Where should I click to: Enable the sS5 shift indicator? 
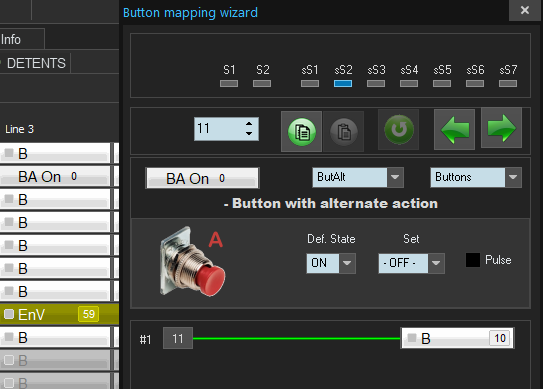pos(442,83)
